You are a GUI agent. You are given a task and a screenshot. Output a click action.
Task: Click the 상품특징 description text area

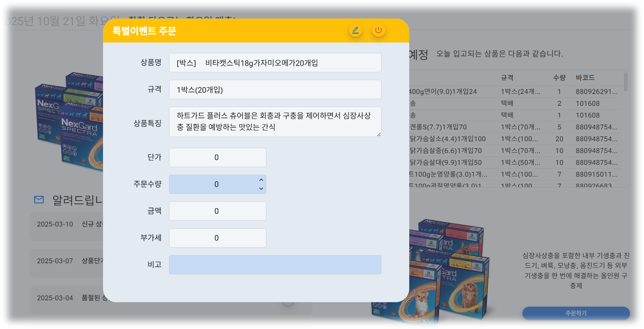point(275,122)
